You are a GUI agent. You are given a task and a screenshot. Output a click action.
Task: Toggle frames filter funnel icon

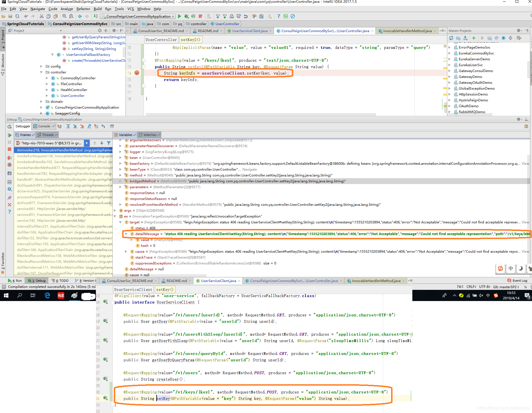(109, 143)
